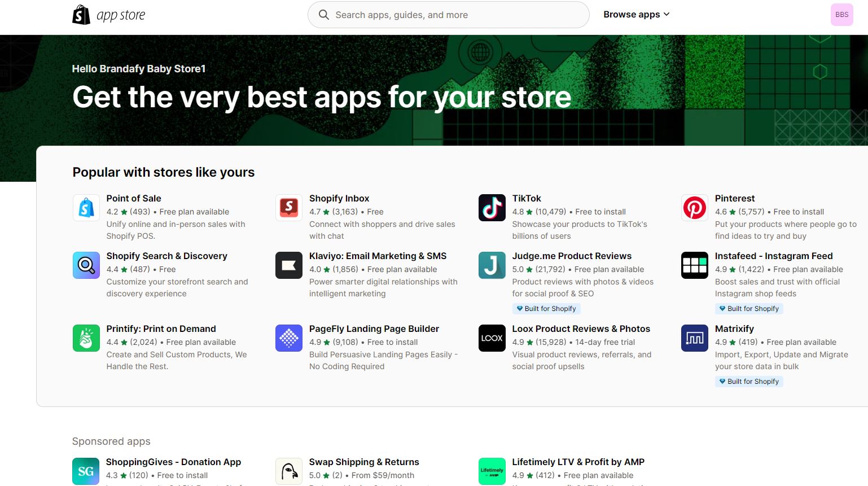The width and height of the screenshot is (868, 486).
Task: Click Built for Shopify badge under Instafeed
Action: point(749,309)
